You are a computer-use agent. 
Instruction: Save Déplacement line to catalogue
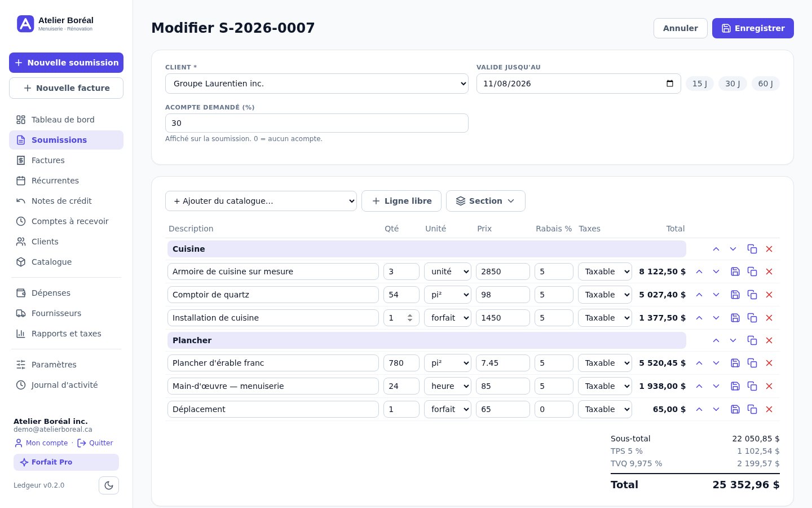[x=735, y=409]
